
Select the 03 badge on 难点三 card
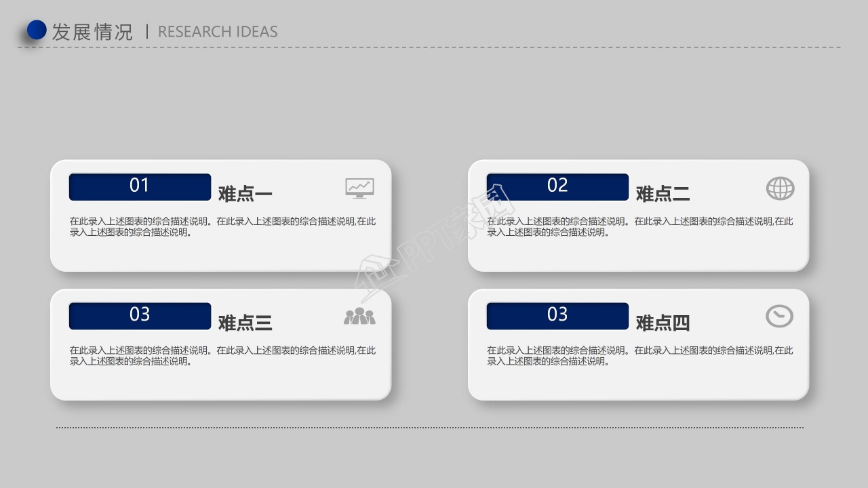(139, 315)
